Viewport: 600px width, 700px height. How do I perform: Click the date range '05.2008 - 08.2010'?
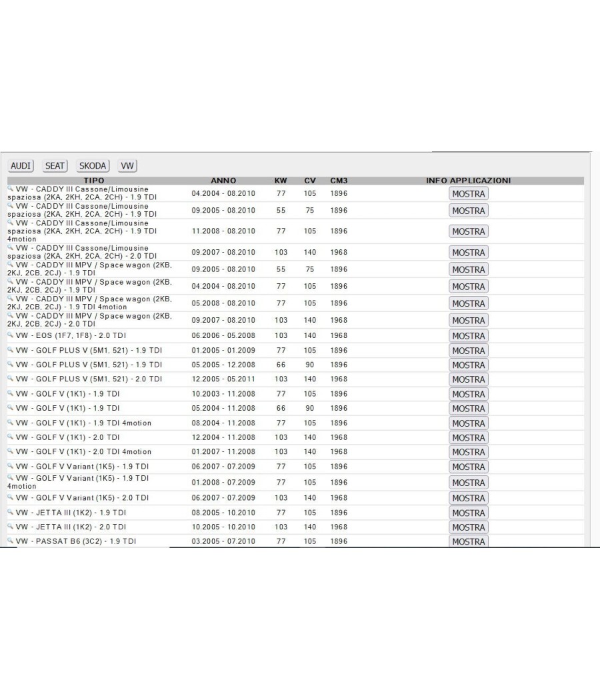click(223, 303)
